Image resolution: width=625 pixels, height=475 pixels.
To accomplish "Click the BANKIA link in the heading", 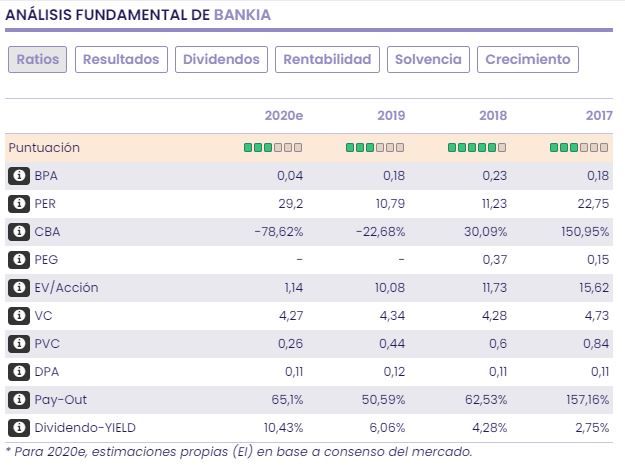I will [242, 16].
